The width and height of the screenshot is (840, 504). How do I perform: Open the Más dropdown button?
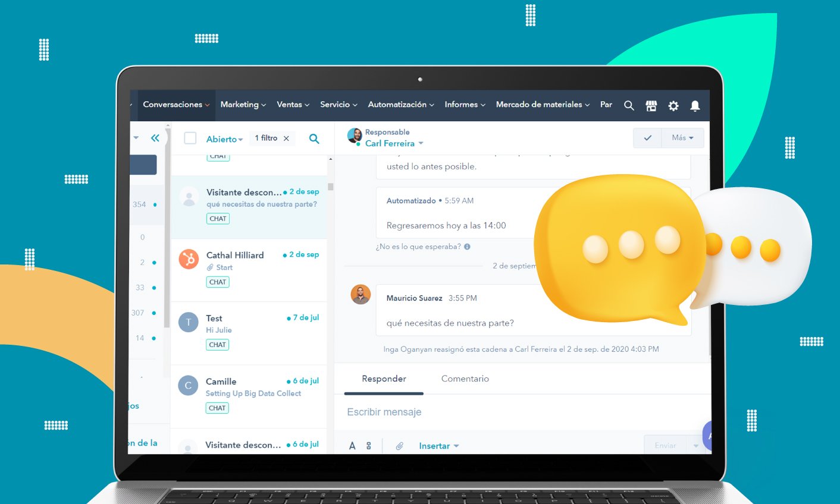point(682,138)
